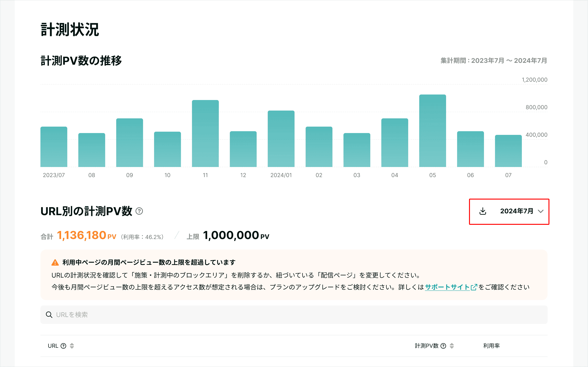This screenshot has width=588, height=367.
Task: Click the 利用率 column header
Action: [x=491, y=346]
